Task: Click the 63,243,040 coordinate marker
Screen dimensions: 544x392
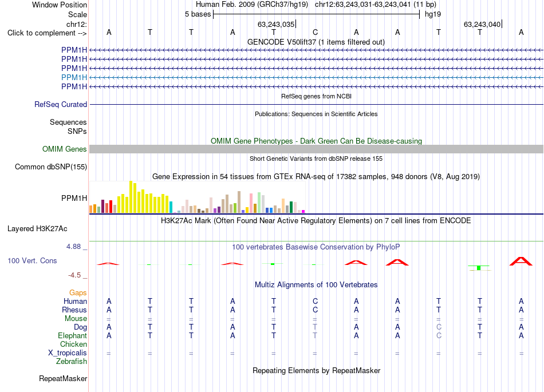Action: pyautogui.click(x=482, y=24)
